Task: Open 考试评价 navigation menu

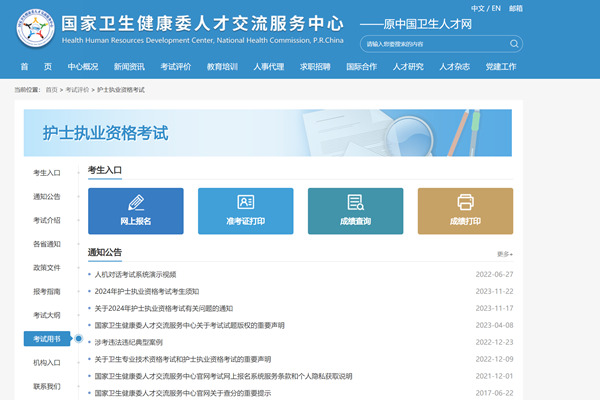Action: pos(176,67)
